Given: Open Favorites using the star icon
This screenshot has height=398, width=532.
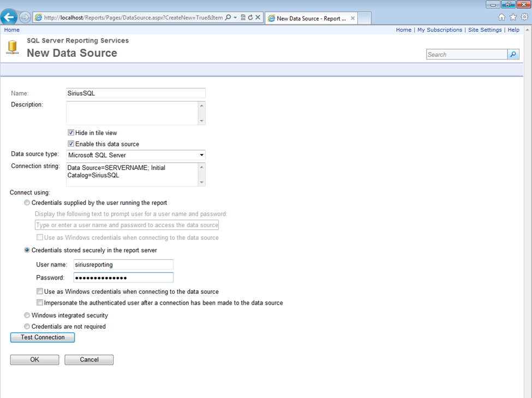Looking at the screenshot, I should coord(513,17).
